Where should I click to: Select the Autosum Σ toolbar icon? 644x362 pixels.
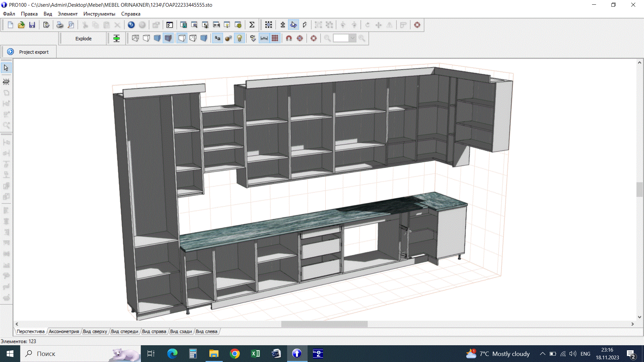(x=252, y=24)
